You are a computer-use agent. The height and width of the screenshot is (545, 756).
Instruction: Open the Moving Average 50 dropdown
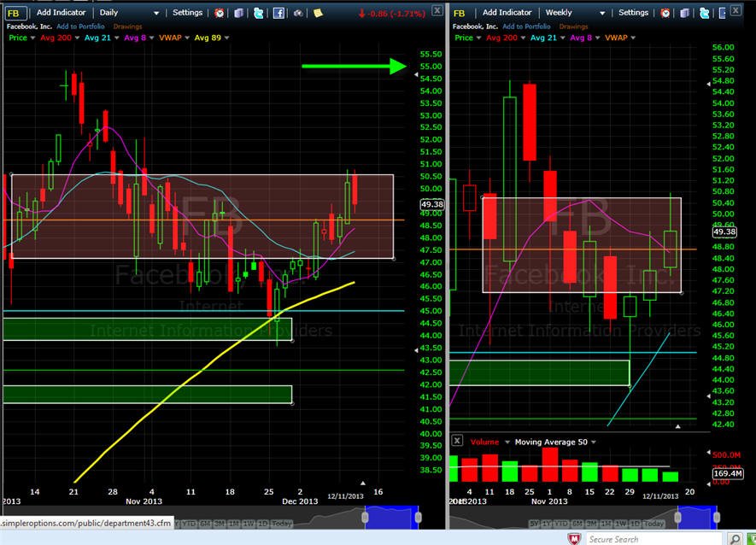594,442
